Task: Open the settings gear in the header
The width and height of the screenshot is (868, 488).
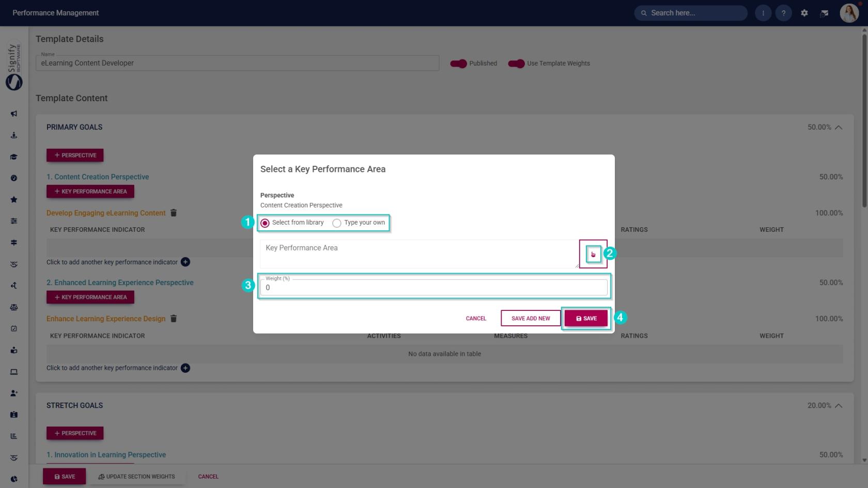Action: point(804,13)
